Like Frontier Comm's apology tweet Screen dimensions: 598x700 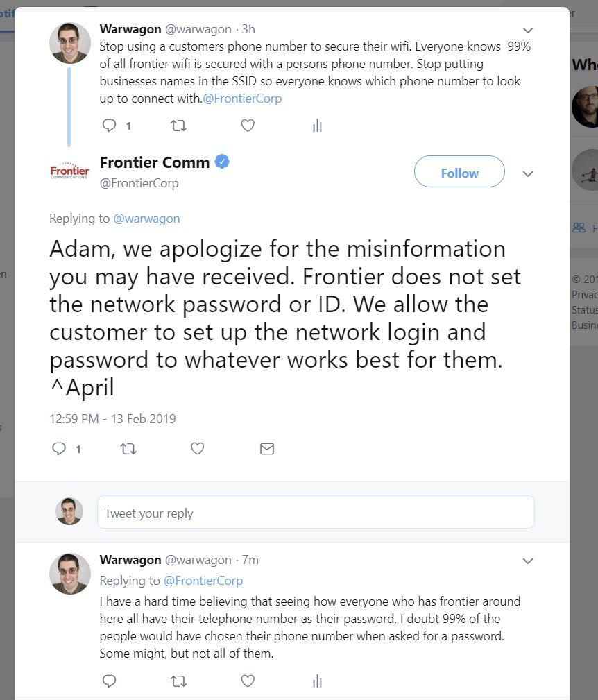pos(198,449)
